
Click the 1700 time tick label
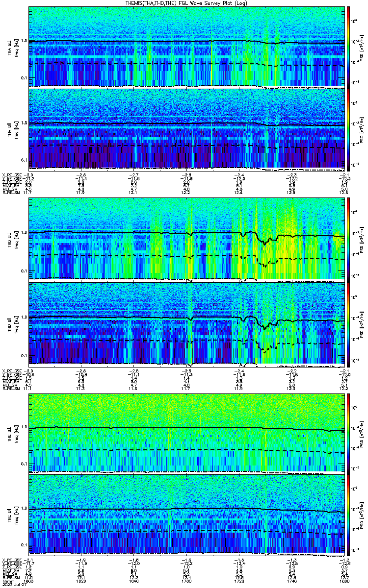click(x=187, y=581)
